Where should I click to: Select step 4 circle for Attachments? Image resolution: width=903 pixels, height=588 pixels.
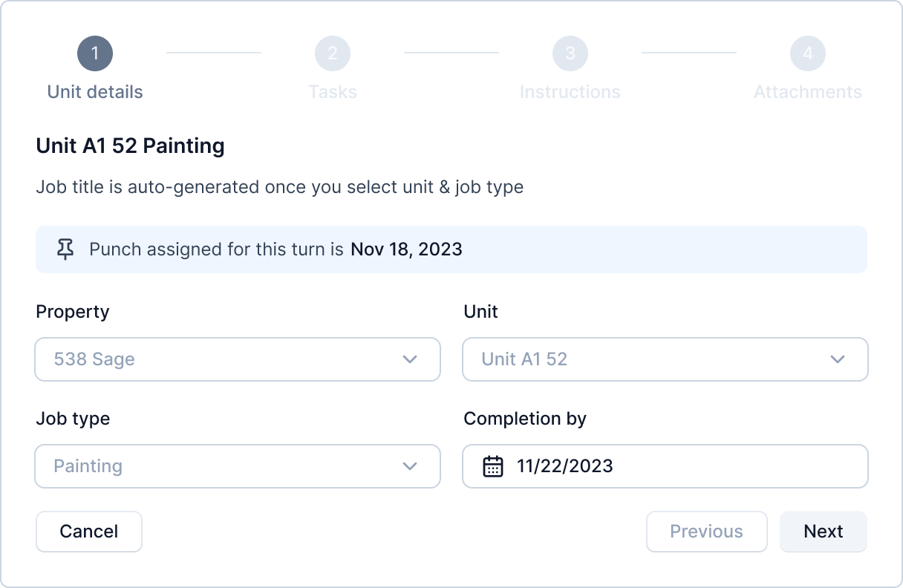(808, 53)
